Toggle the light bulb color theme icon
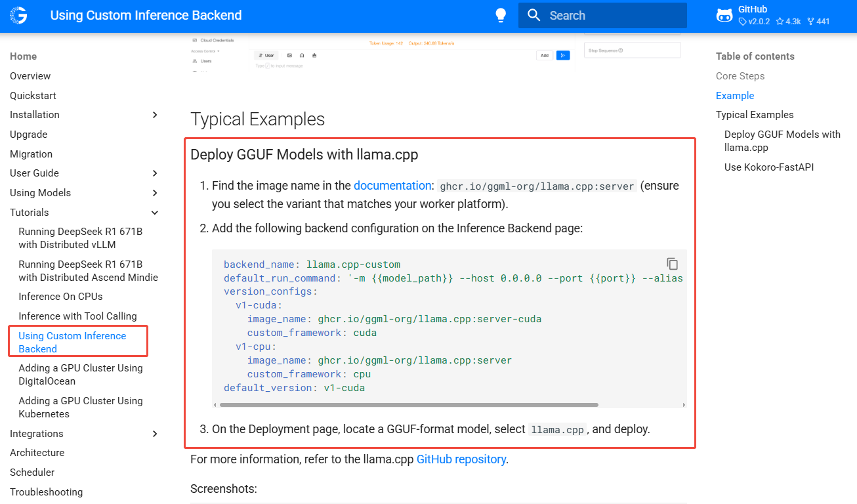Image resolution: width=857 pixels, height=504 pixels. click(x=501, y=16)
